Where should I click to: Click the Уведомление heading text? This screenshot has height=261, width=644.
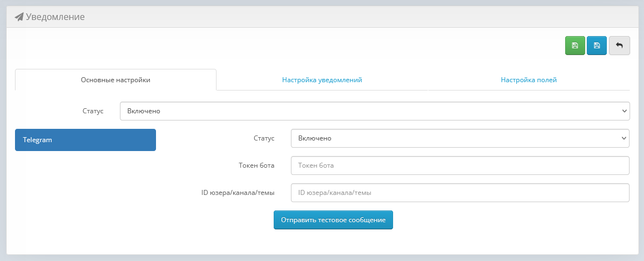(x=55, y=17)
